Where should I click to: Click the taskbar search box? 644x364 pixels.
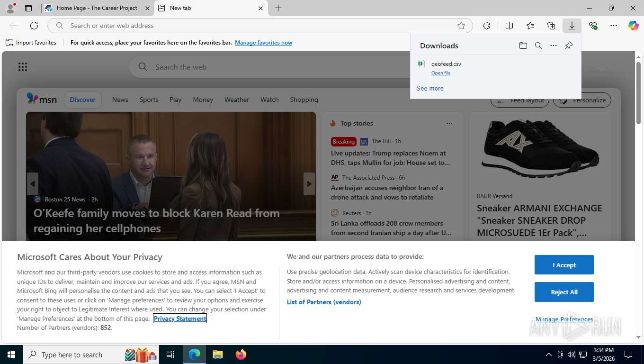coord(90,355)
